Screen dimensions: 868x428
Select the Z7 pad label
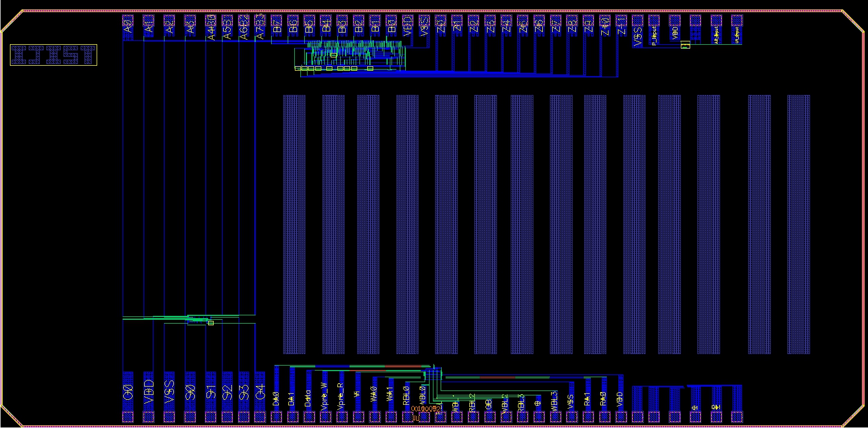556,26
